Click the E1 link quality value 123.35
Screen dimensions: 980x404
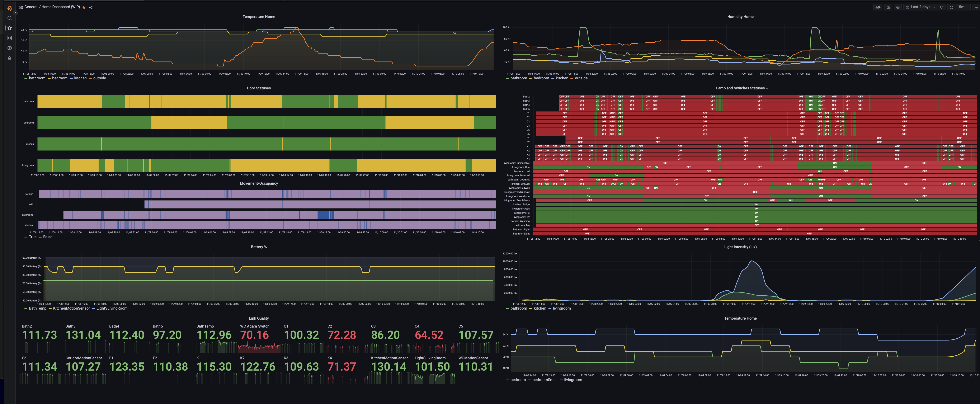[127, 367]
